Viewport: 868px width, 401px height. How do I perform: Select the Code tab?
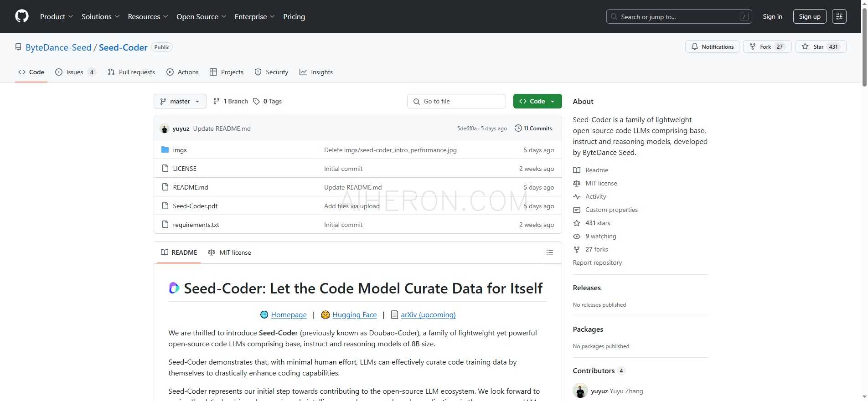(x=31, y=72)
